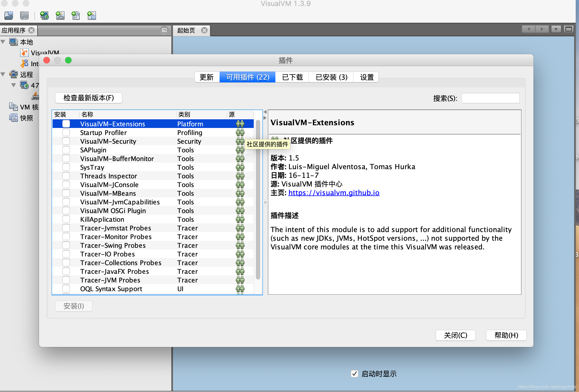
Task: Click the 检查最新版本(F) button
Action: [89, 98]
